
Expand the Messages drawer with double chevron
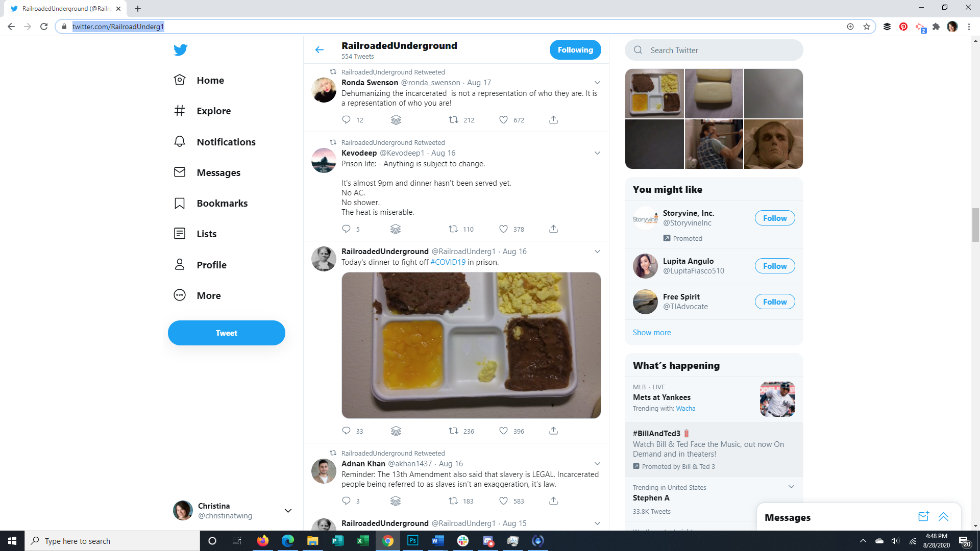943,517
